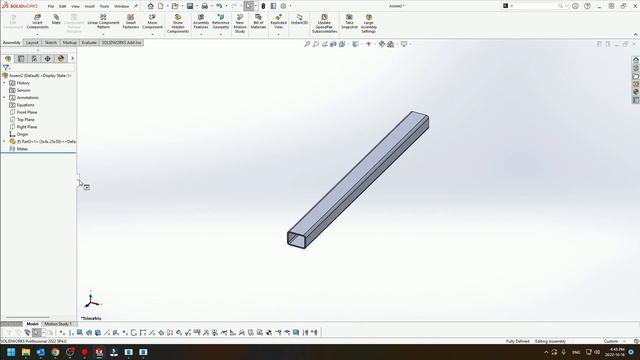Expand more manager tabs arrow

click(73, 59)
